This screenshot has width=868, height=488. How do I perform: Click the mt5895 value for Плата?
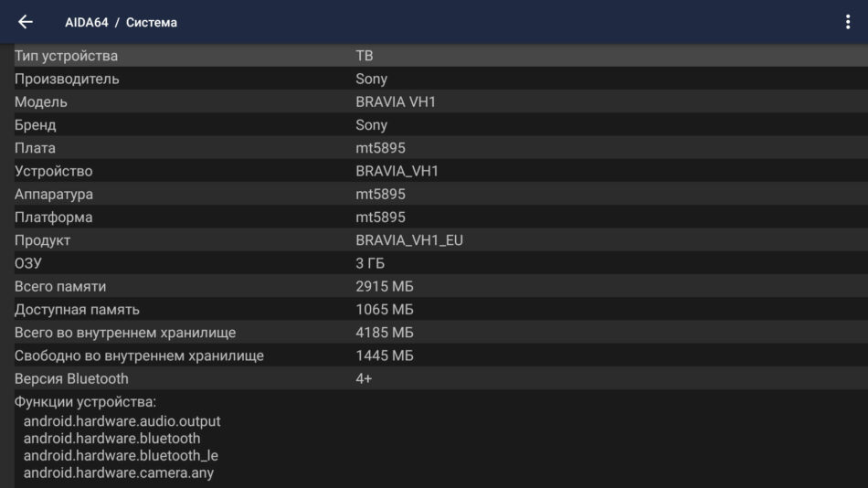[x=380, y=148]
